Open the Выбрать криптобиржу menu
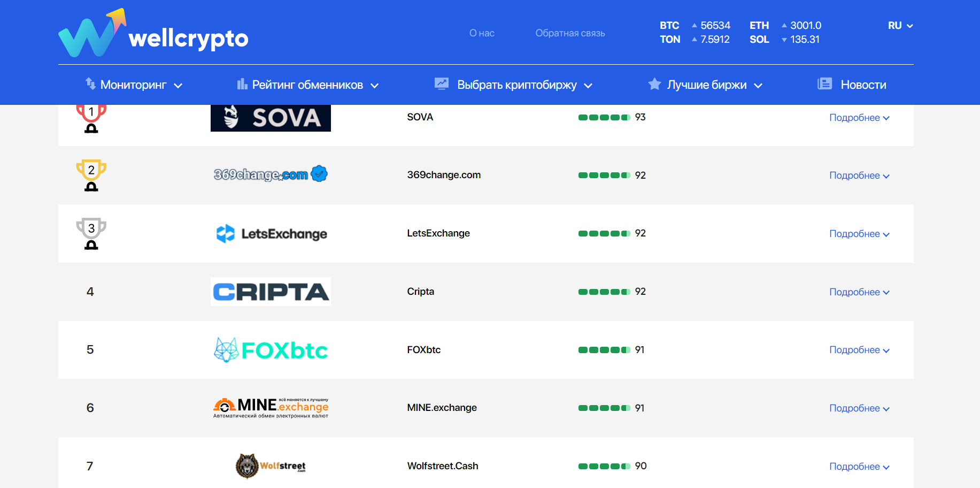This screenshot has height=488, width=980. point(514,85)
